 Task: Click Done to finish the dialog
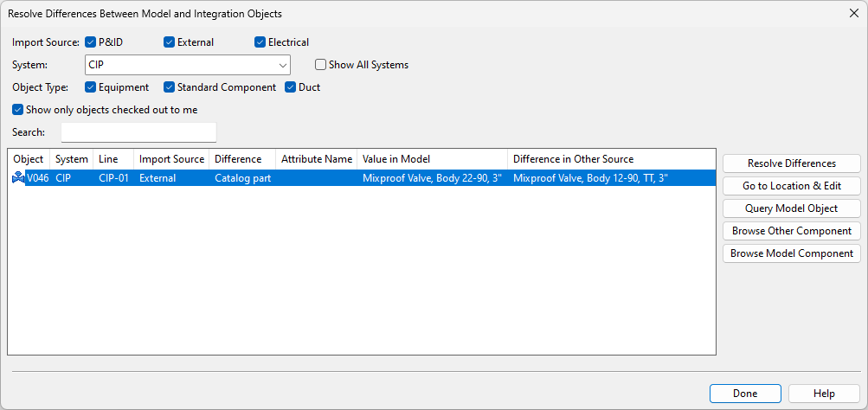pyautogui.click(x=744, y=394)
